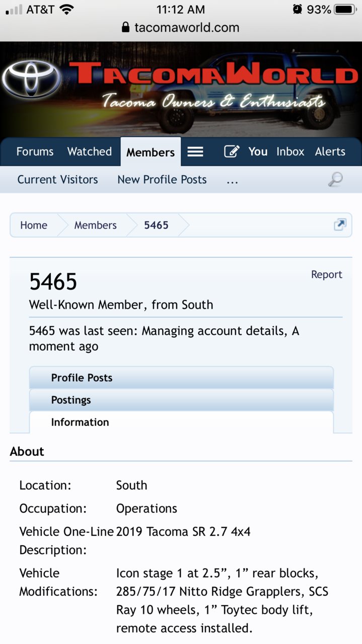Go to Home breadcrumb
The image size is (362, 644).
(34, 225)
